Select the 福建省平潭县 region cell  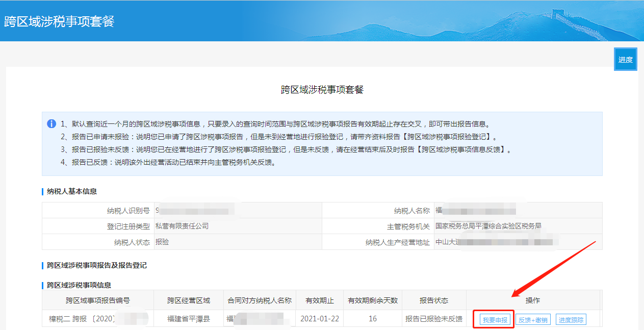pos(188,319)
